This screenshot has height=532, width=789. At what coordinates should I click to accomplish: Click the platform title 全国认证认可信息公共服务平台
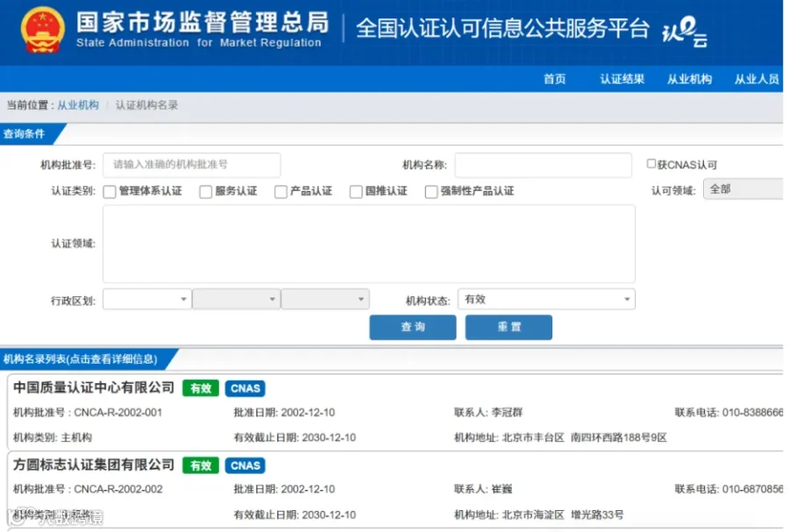503,28
